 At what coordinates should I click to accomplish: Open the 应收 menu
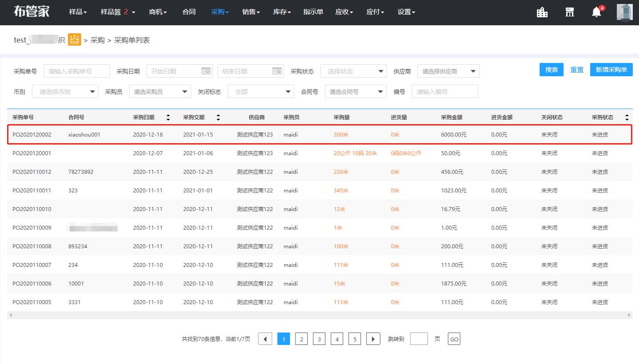pos(344,12)
